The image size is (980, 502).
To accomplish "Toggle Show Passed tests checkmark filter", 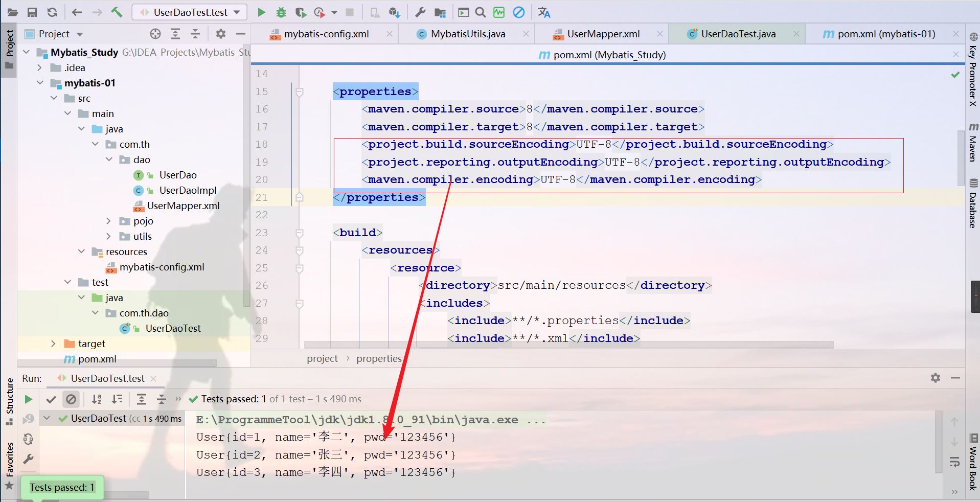I will [51, 399].
